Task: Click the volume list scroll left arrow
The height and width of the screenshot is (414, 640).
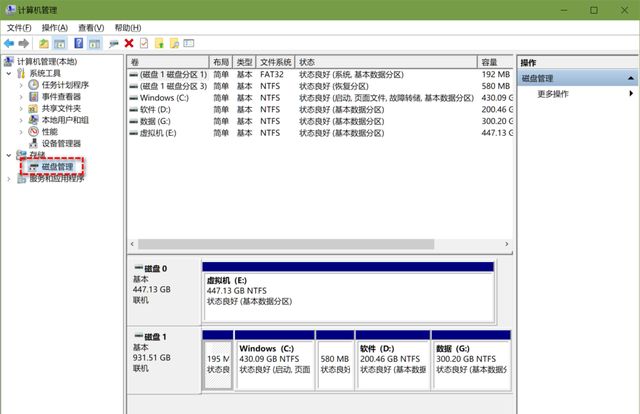Action: tap(132, 244)
